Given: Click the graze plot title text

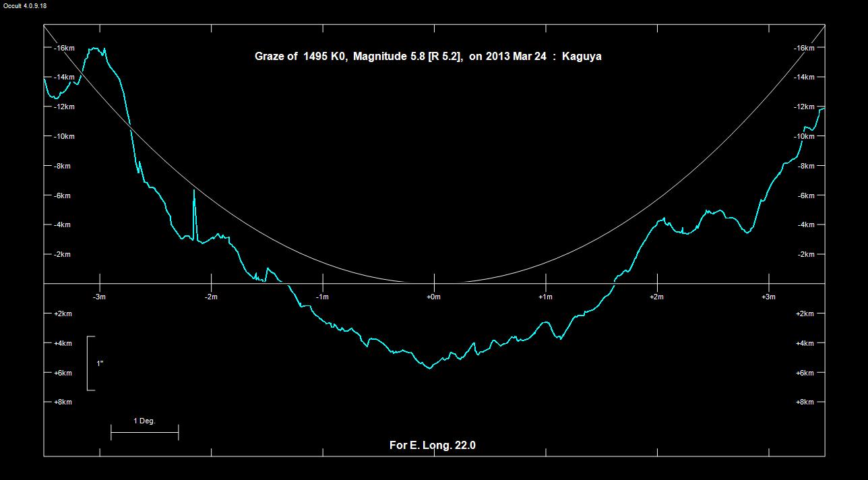Looking at the screenshot, I should pos(428,57).
